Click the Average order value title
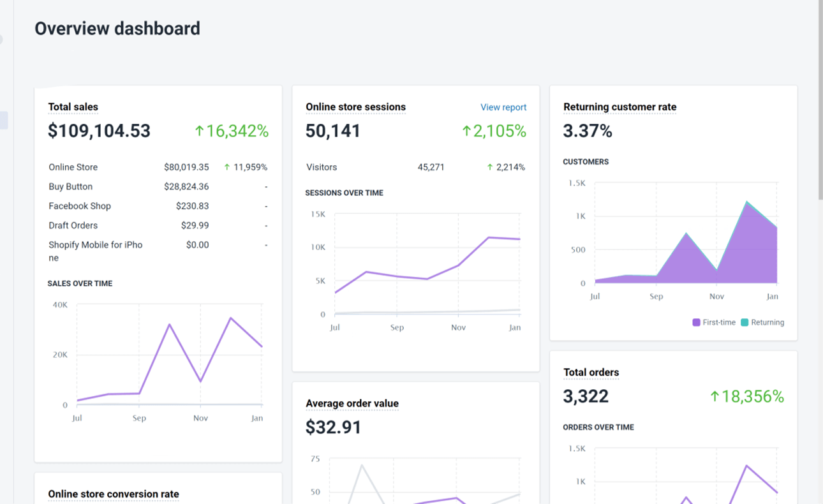 coord(352,404)
